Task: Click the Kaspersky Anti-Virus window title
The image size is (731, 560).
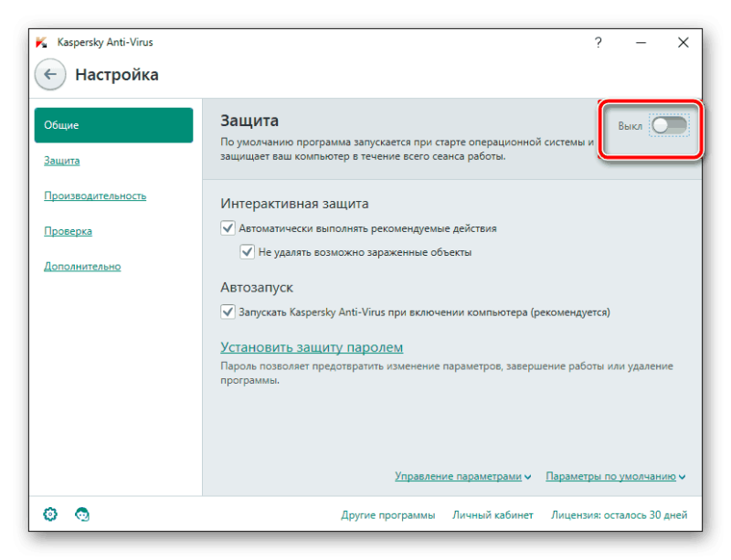Action: 105,42
